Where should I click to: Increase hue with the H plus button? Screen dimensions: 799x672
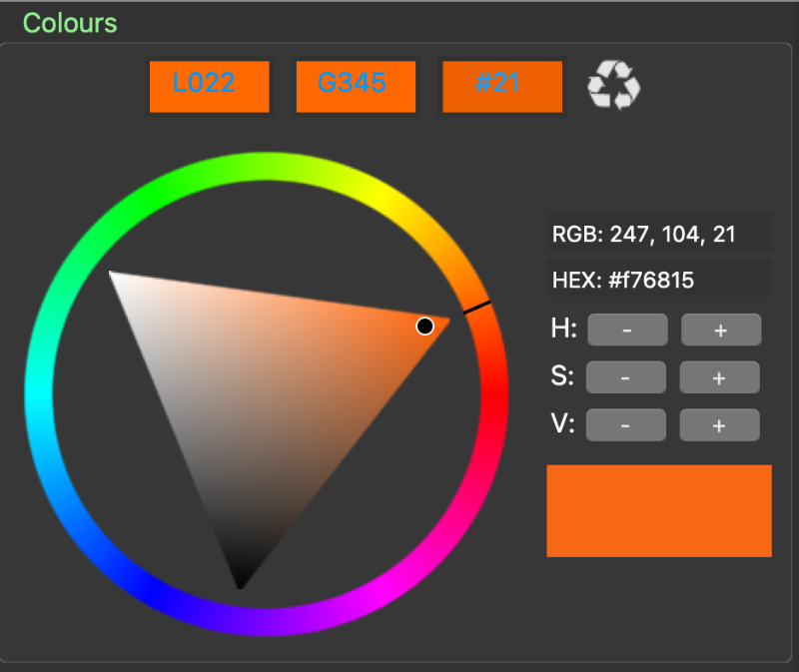720,330
